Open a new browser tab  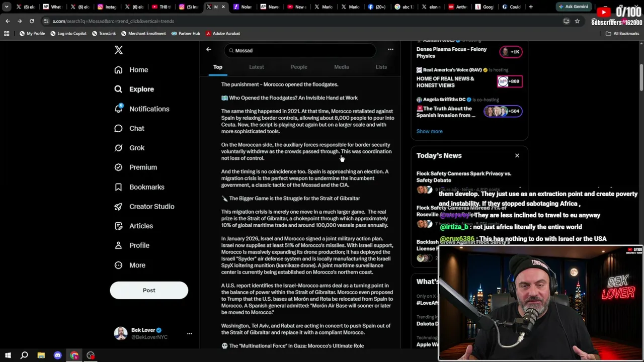click(531, 7)
